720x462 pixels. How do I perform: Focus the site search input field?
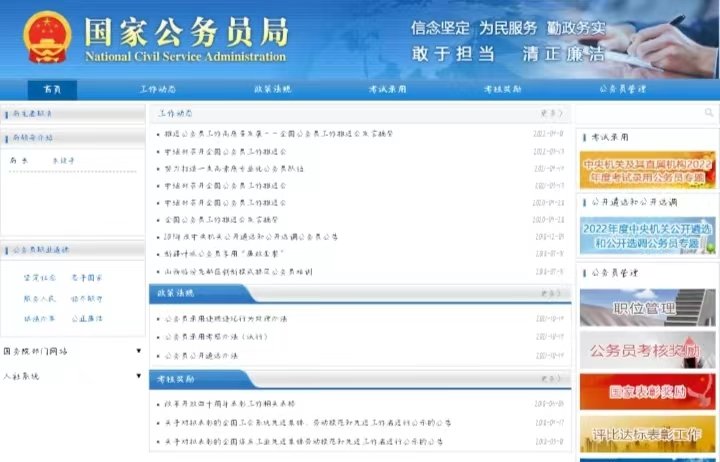tap(641, 113)
